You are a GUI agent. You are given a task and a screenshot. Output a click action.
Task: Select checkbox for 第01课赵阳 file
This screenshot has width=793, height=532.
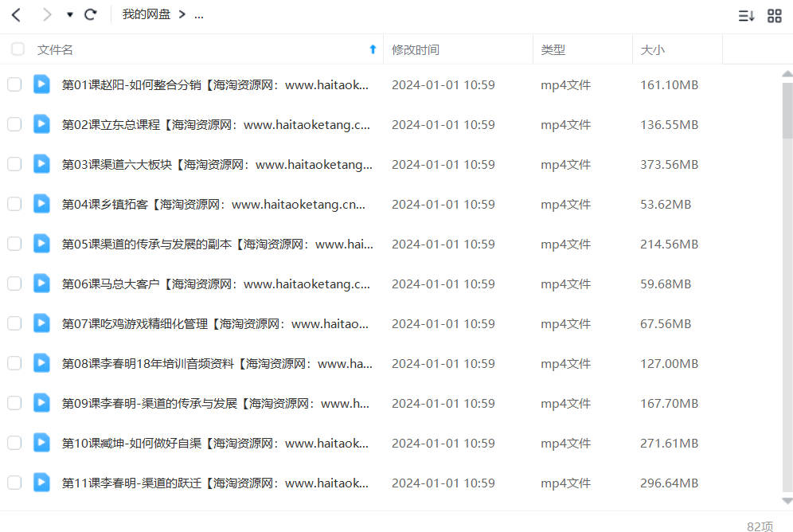tap(14, 84)
